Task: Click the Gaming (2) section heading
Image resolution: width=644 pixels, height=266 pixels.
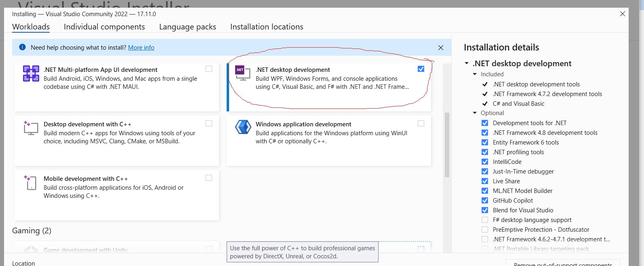Action: pos(32,230)
